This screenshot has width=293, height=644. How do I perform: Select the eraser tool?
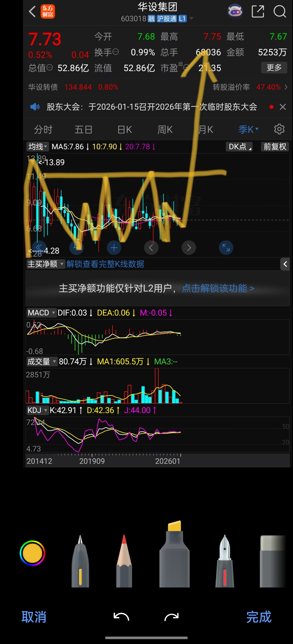[273, 561]
